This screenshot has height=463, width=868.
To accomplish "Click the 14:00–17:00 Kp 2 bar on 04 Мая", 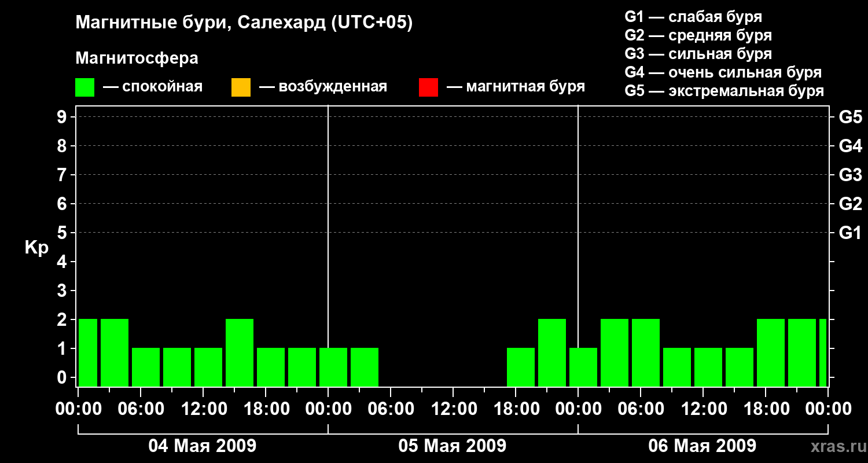I will [x=240, y=352].
